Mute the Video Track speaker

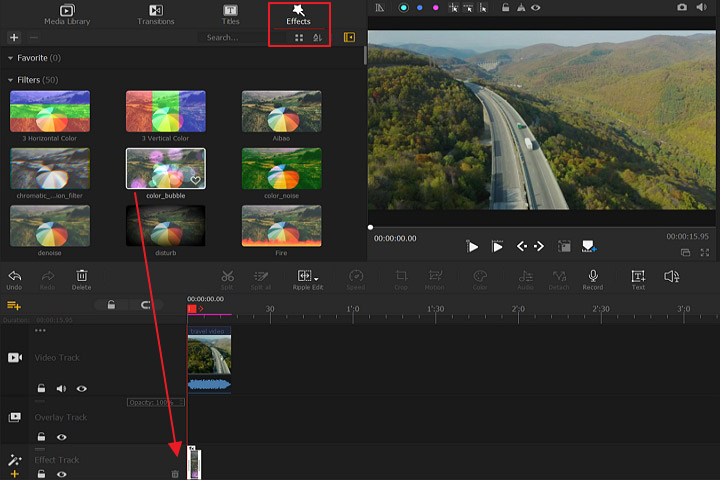pos(62,388)
